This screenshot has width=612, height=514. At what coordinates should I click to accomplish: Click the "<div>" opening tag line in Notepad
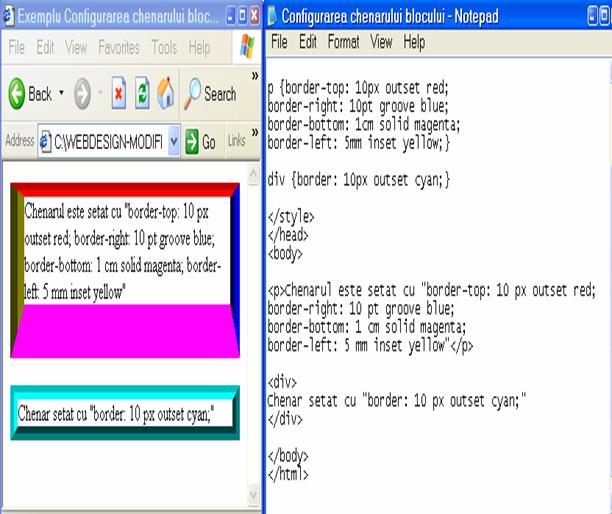pyautogui.click(x=282, y=382)
